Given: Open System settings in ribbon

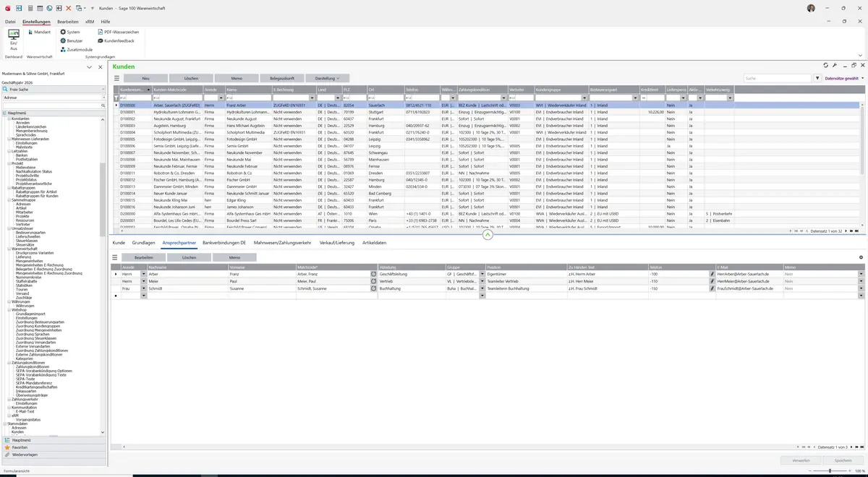Looking at the screenshot, I should [x=70, y=33].
